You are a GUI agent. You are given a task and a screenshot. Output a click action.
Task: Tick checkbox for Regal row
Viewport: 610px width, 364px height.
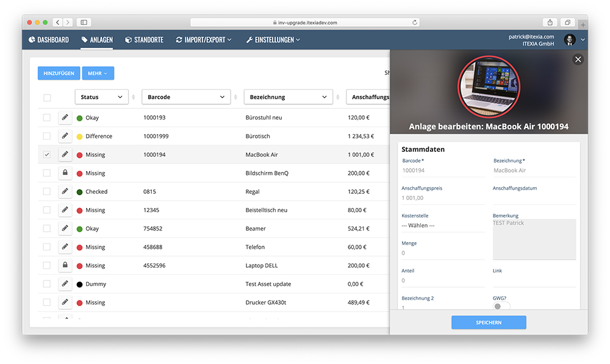point(47,191)
